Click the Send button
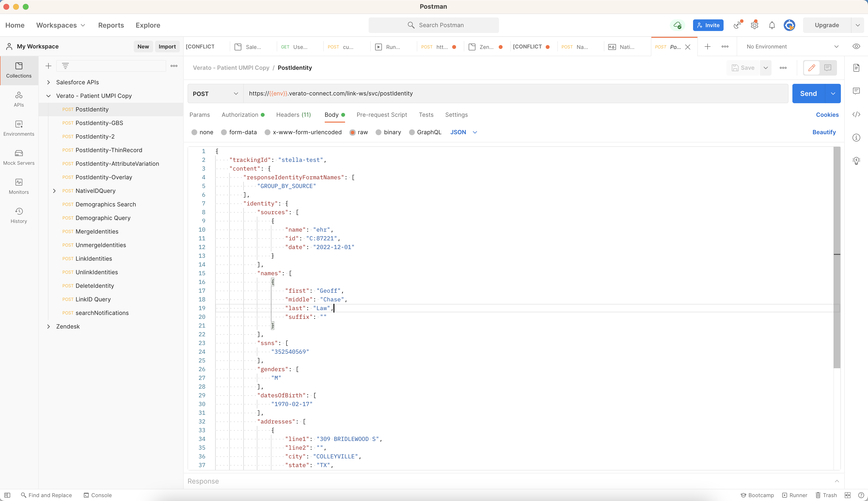Image resolution: width=868 pixels, height=501 pixels. (808, 94)
